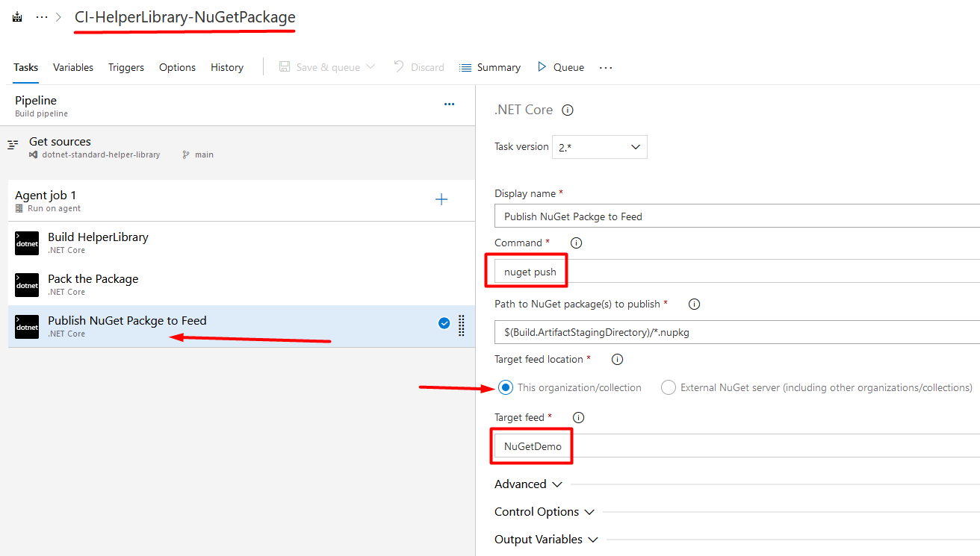This screenshot has height=556, width=980.
Task: Click the Discard button
Action: 419,67
